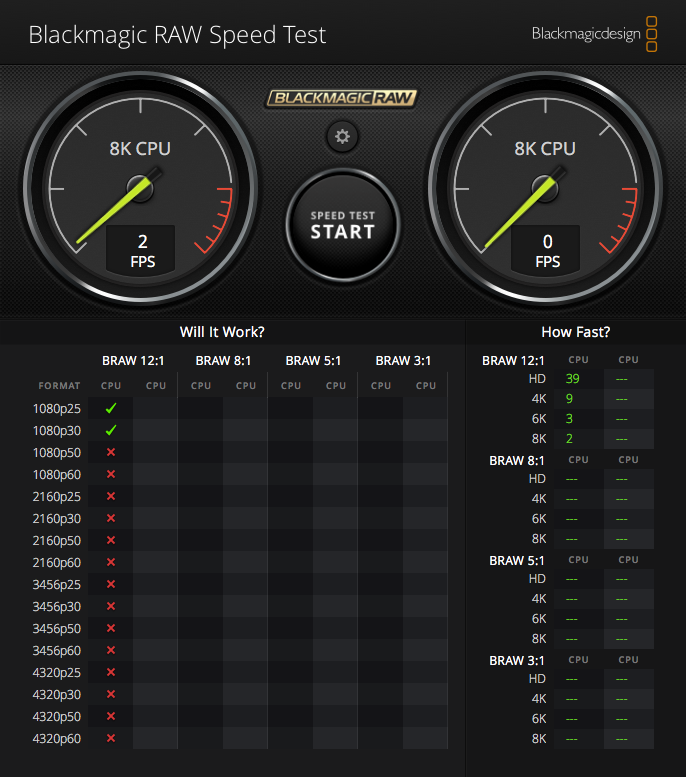The height and width of the screenshot is (777, 686).
Task: Click the Blackmagicdesign logo
Action: [x=594, y=34]
